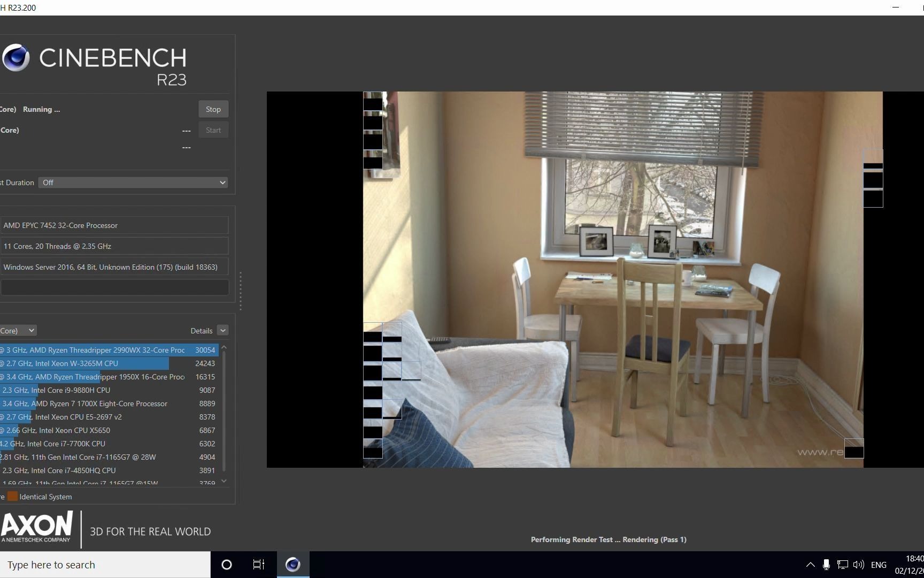Open the taskbar clock and date
Screen dimensions: 924x578
tap(909, 565)
